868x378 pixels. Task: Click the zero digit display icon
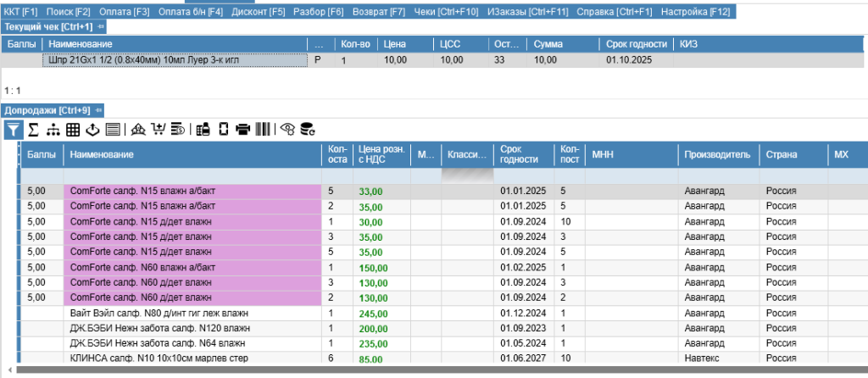223,130
